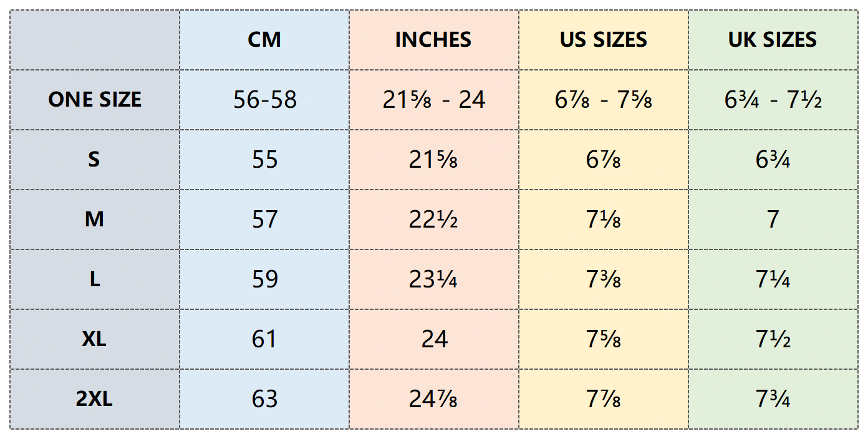The image size is (868, 439).
Task: Select the 24⅞ inches cell
Action: point(434,399)
